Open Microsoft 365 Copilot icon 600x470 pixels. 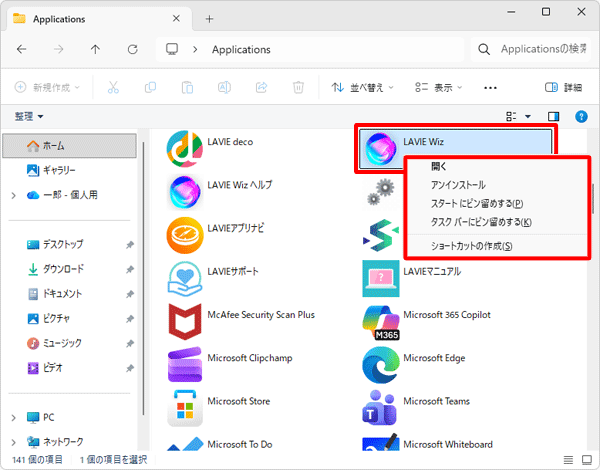tap(381, 322)
